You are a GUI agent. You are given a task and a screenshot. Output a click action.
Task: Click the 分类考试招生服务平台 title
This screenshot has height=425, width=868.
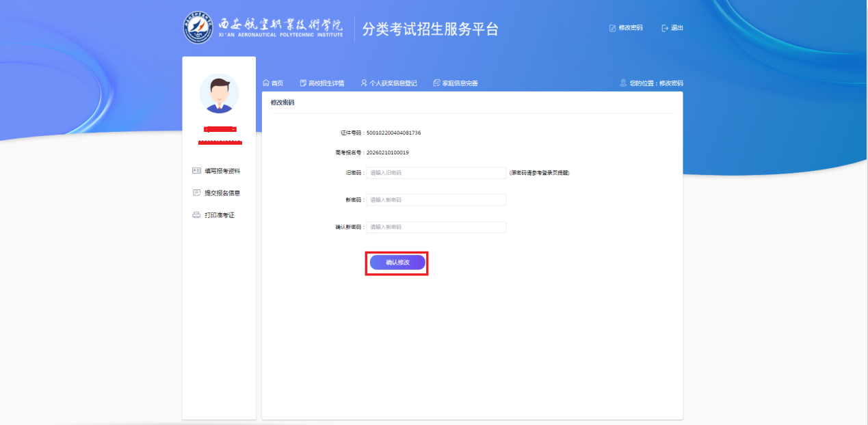[x=430, y=29]
